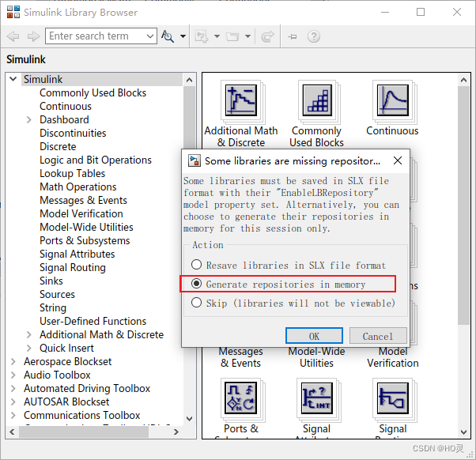Select Sources in the tree
This screenshot has height=460, width=476.
coord(57,294)
